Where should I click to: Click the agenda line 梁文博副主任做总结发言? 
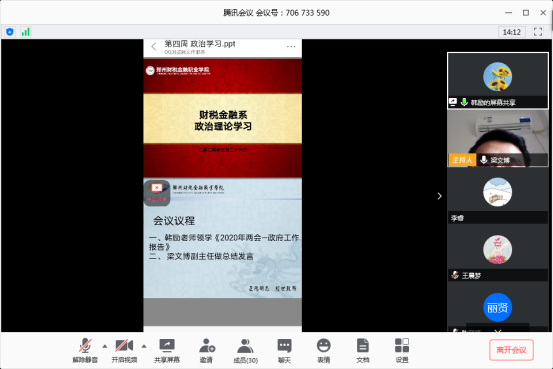[210, 256]
